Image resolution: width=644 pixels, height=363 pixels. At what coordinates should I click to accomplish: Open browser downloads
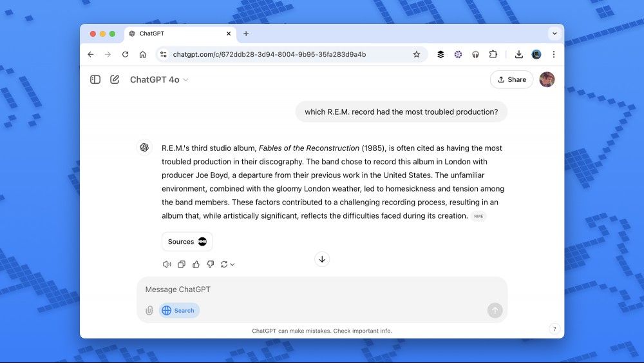click(518, 54)
